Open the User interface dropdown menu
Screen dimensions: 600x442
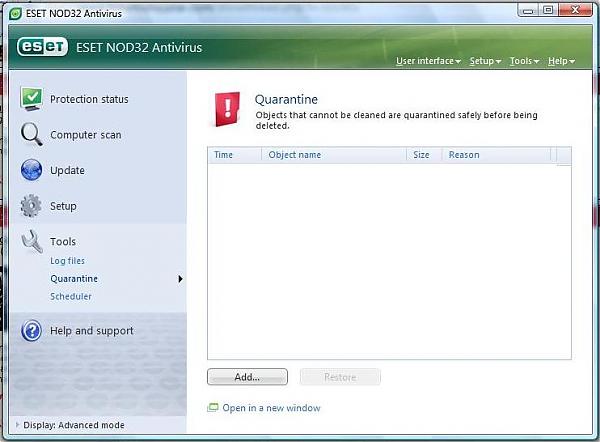coord(428,61)
